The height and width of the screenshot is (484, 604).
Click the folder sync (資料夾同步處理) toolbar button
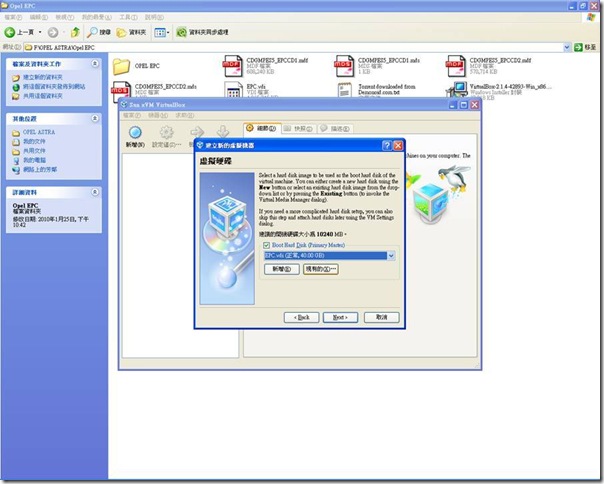click(202, 32)
